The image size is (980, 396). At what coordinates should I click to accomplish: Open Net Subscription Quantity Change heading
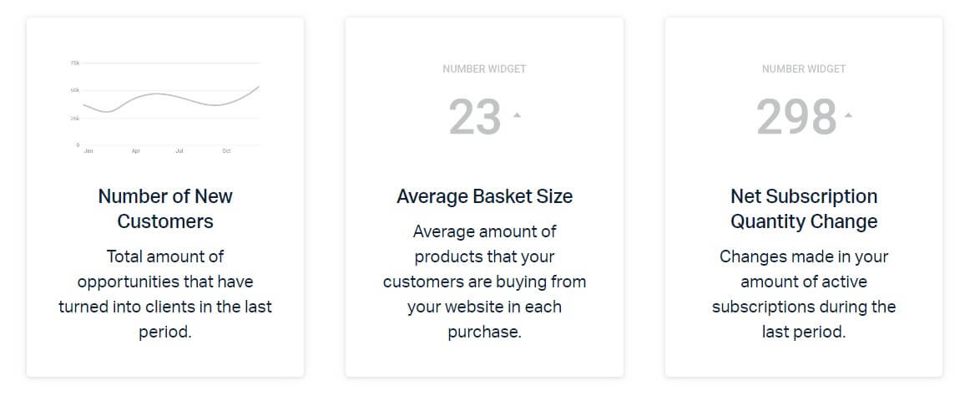point(804,209)
